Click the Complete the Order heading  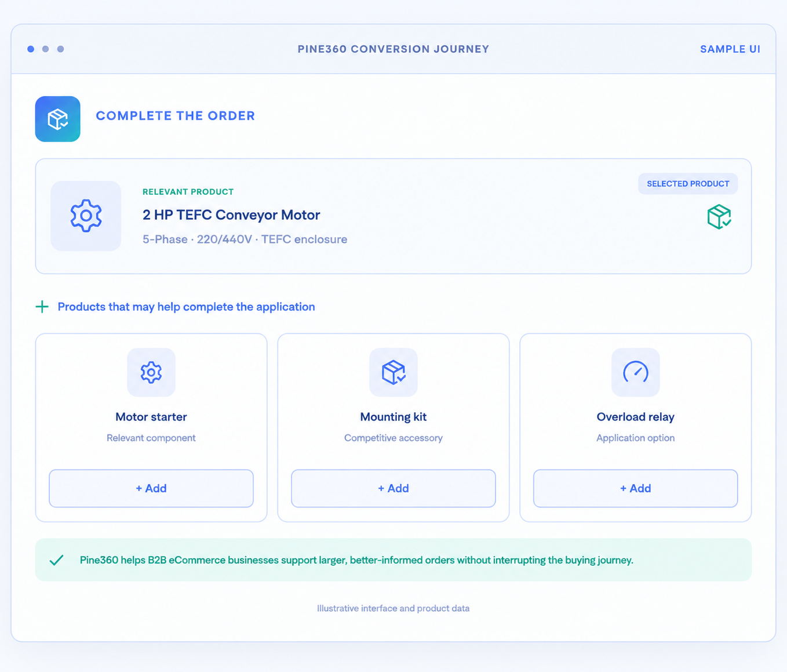point(176,116)
